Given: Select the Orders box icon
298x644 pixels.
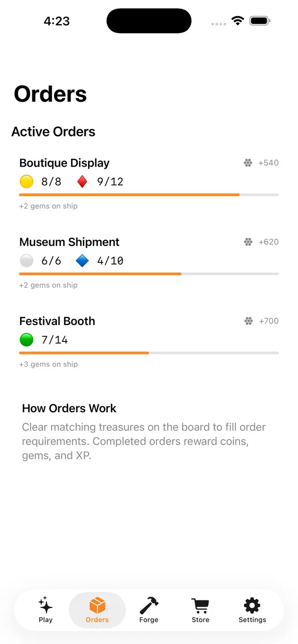Looking at the screenshot, I should [x=97, y=605].
